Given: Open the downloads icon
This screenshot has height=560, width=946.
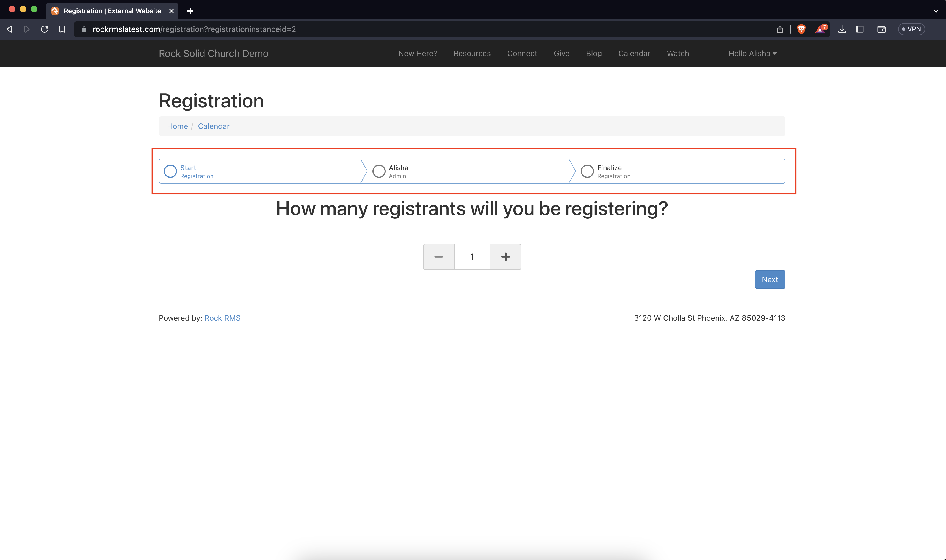Looking at the screenshot, I should click(x=842, y=29).
